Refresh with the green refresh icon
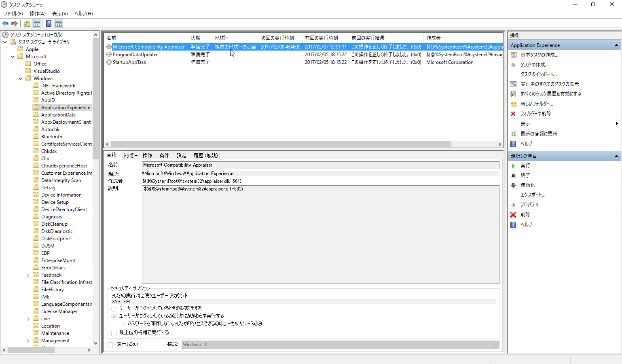The height and width of the screenshot is (364, 622). point(513,133)
